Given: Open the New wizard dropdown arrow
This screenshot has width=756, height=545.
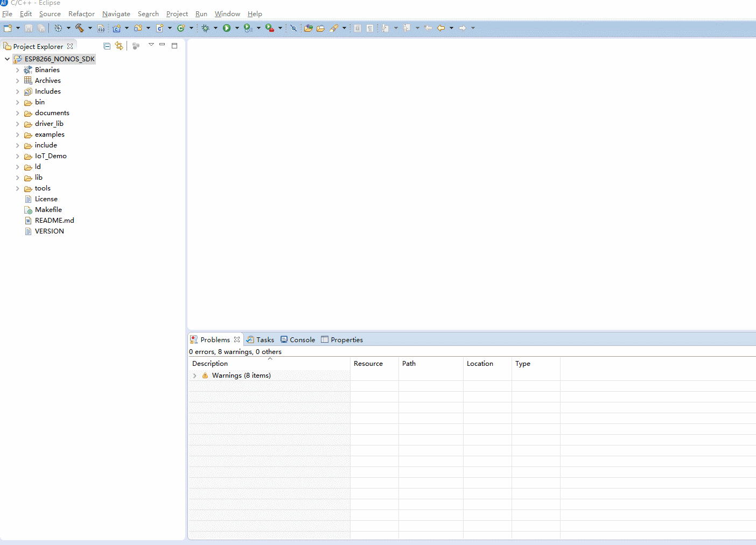Looking at the screenshot, I should (x=18, y=28).
